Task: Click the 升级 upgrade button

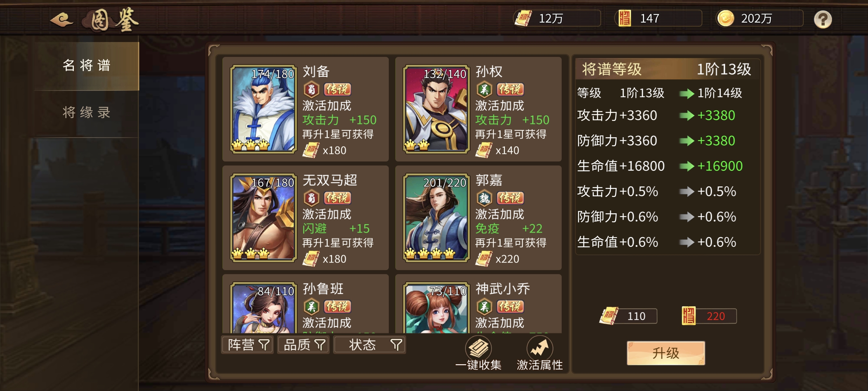Action: [x=666, y=353]
